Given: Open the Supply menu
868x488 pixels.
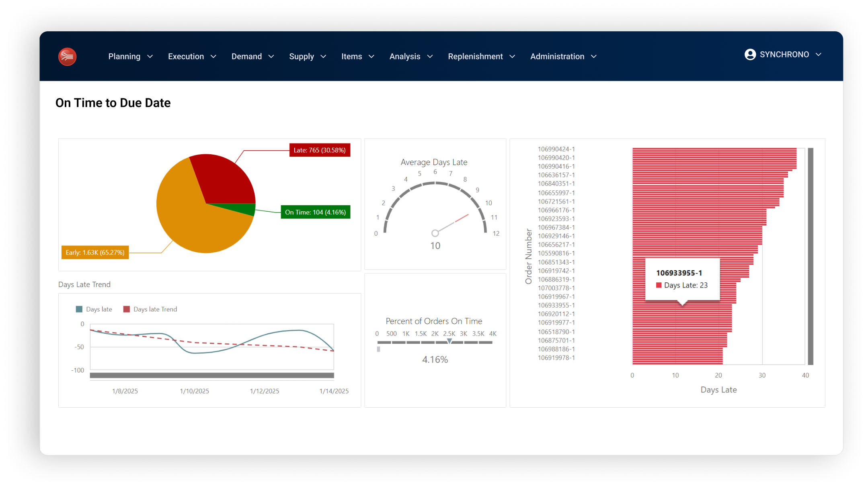Looking at the screenshot, I should [x=301, y=57].
